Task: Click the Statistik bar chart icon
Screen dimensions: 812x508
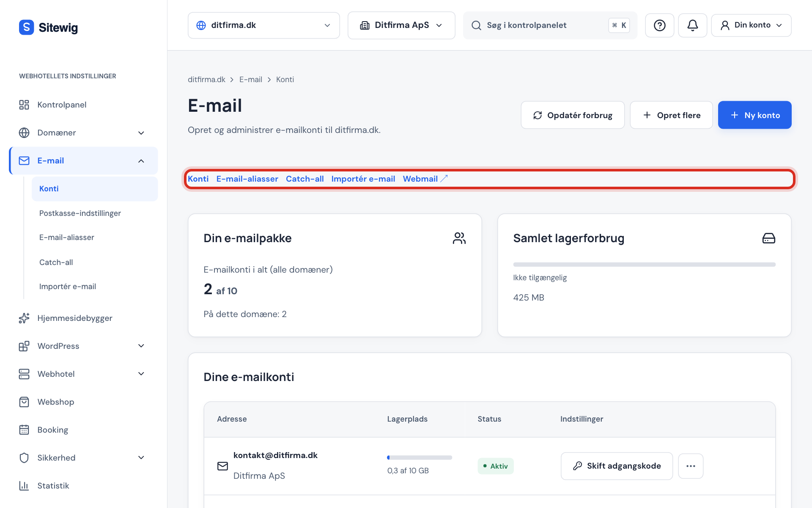Action: coord(24,486)
